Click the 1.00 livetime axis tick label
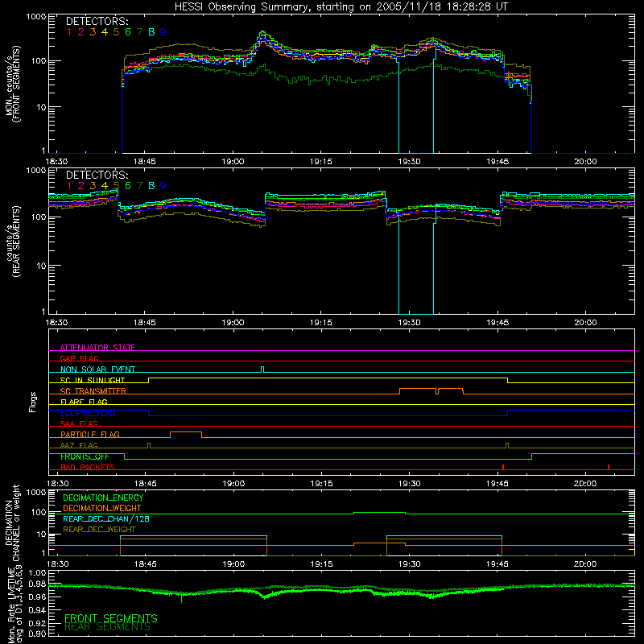Viewport: 644px width, 644px height. (x=37, y=572)
